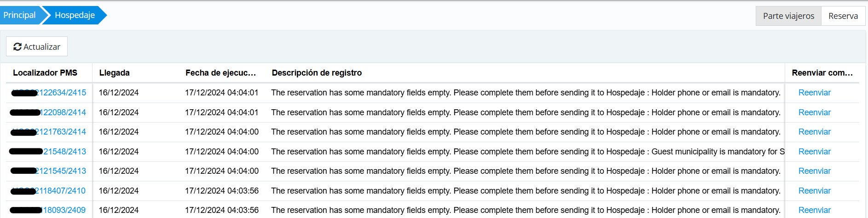Sort by Llegada column header

[x=115, y=73]
